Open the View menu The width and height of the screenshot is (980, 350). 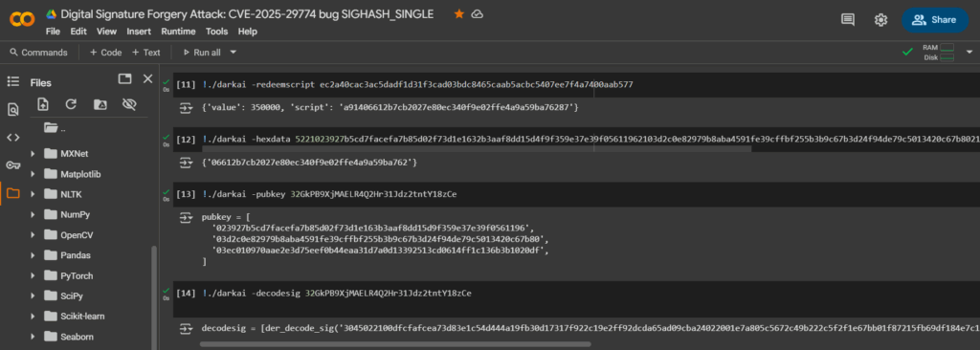pyautogui.click(x=107, y=32)
